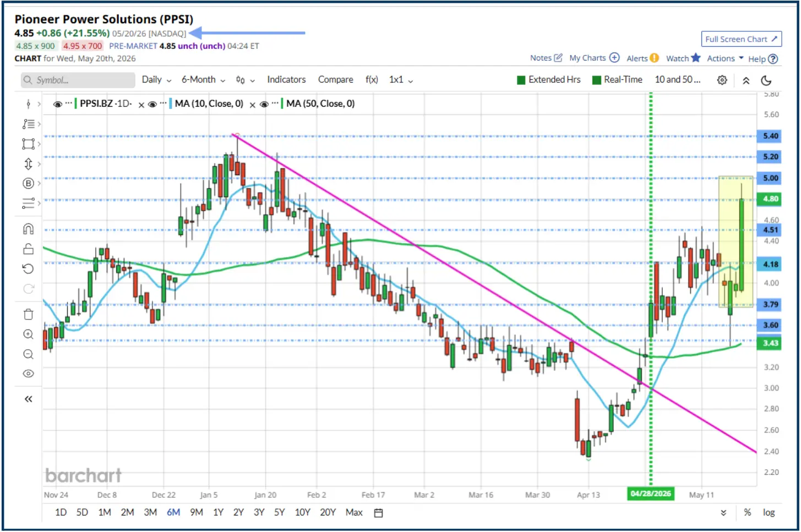
Task: Expand the rectangle shape tool submenu arrow
Action: tap(39, 144)
